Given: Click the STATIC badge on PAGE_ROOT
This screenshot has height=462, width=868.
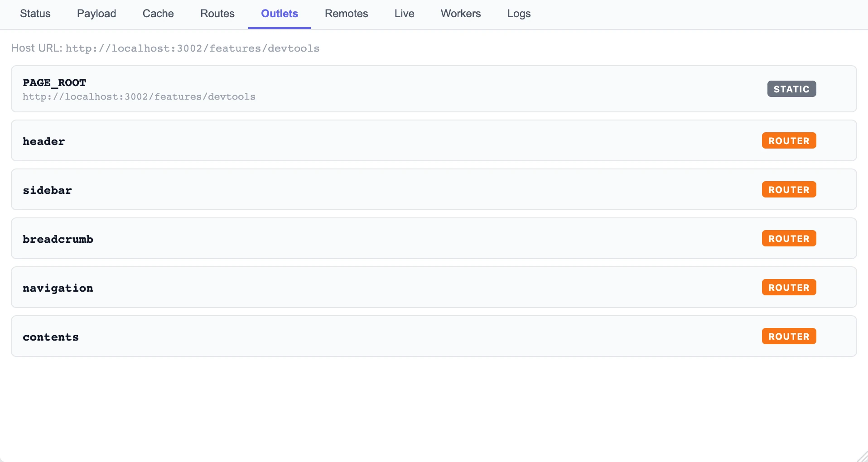Looking at the screenshot, I should [791, 89].
